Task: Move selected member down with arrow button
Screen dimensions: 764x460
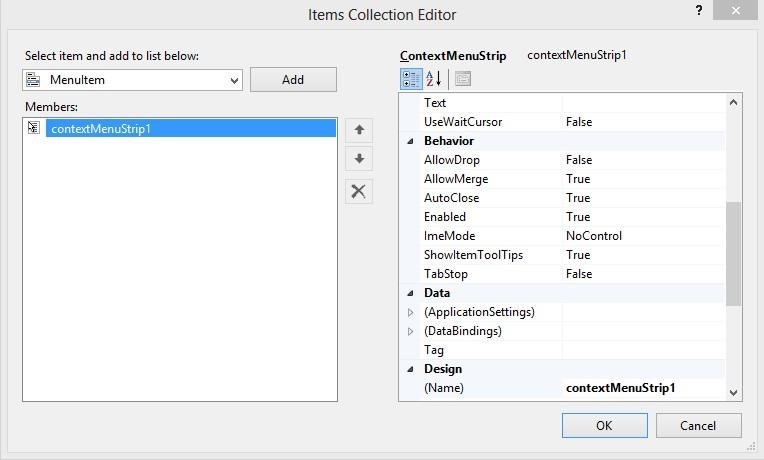Action: (x=359, y=159)
